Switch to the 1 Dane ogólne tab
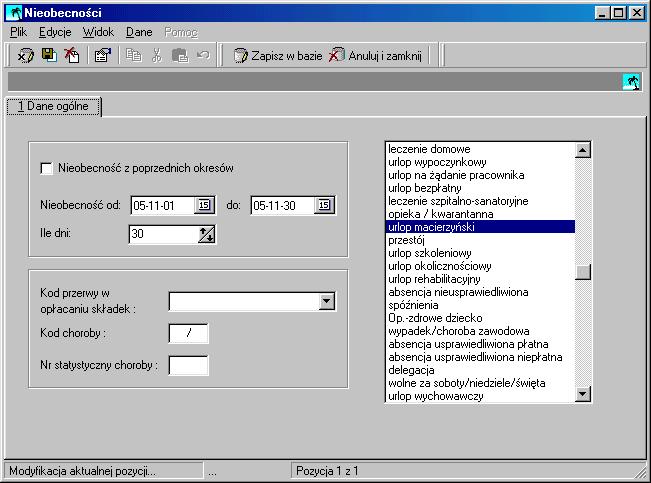 tap(53, 107)
